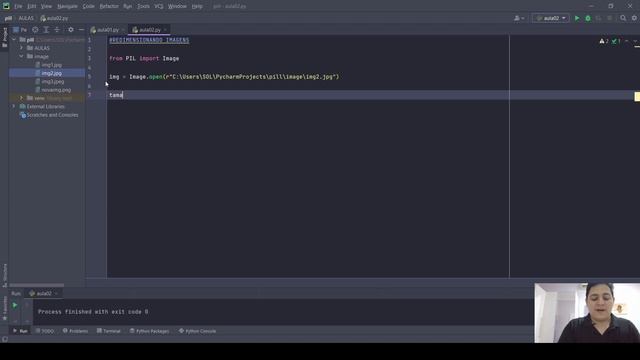Image resolution: width=640 pixels, height=360 pixels.
Task: Open the aula02 run configuration dropdown
Action: click(x=551, y=18)
